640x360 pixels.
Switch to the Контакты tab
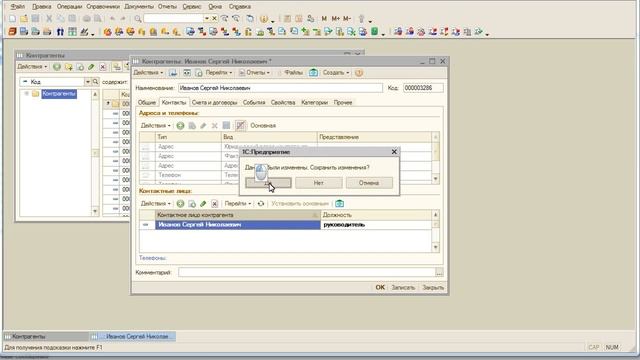tap(174, 102)
